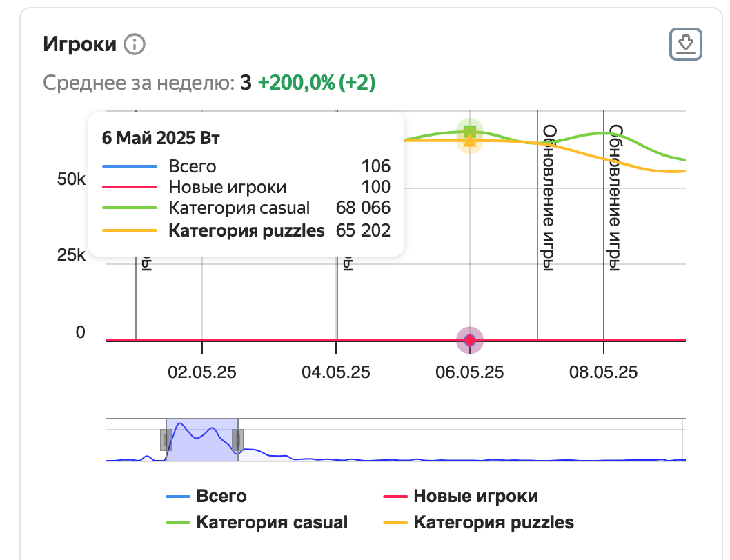This screenshot has height=560, width=730.
Task: Click the highlighted selection in the range navigator
Action: [202, 440]
